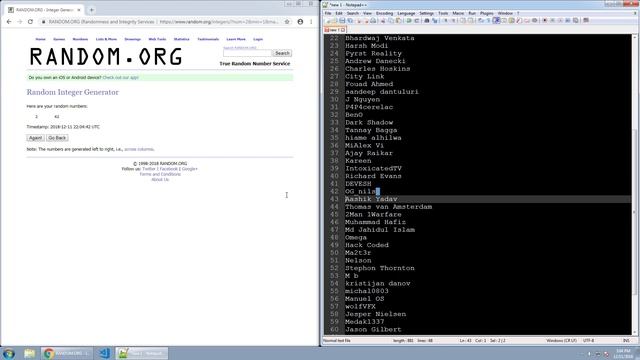Viewport: 640px width, 360px height.
Task: Click the Go Back button on RANDOM.ORG
Action: tap(57, 138)
